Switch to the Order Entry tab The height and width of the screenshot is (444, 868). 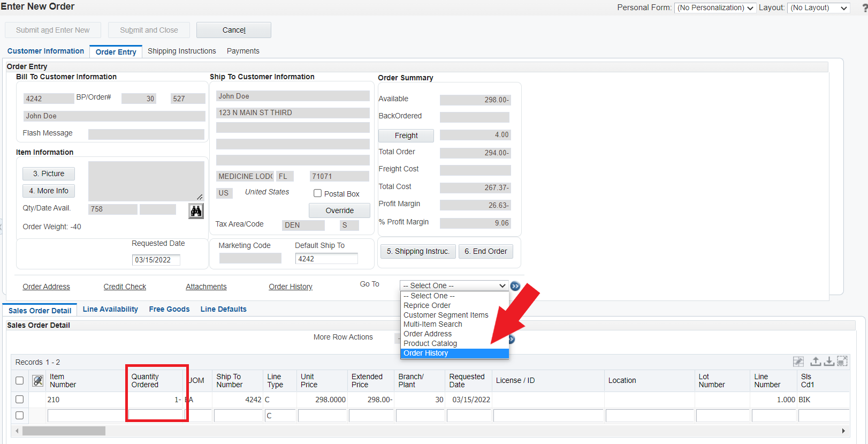[116, 52]
